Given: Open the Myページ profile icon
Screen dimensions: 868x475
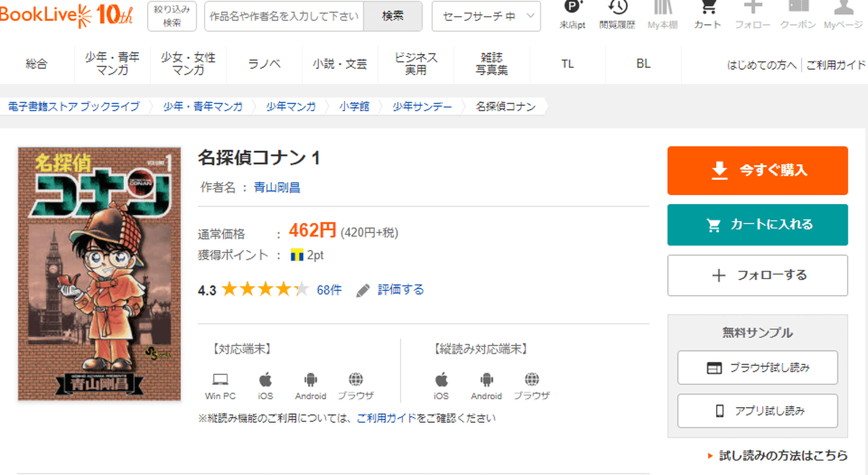Looking at the screenshot, I should coord(843,12).
